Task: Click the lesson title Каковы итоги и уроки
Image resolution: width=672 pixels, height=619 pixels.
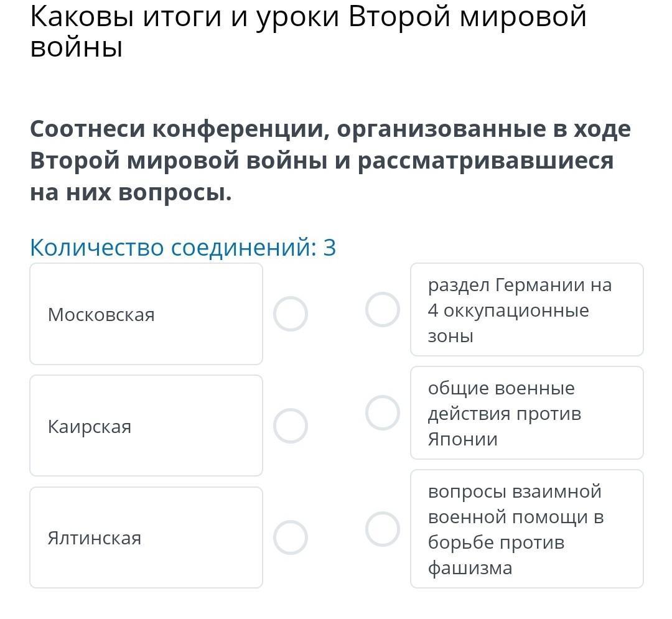Action: [308, 32]
